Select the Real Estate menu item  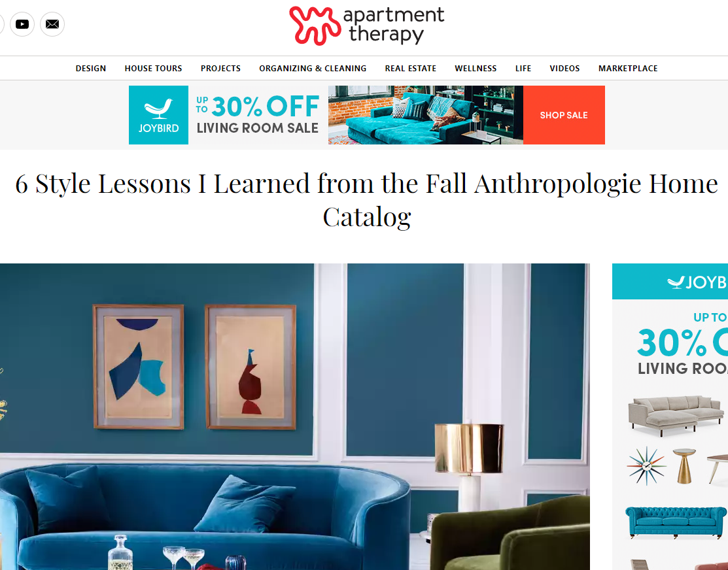(x=410, y=68)
